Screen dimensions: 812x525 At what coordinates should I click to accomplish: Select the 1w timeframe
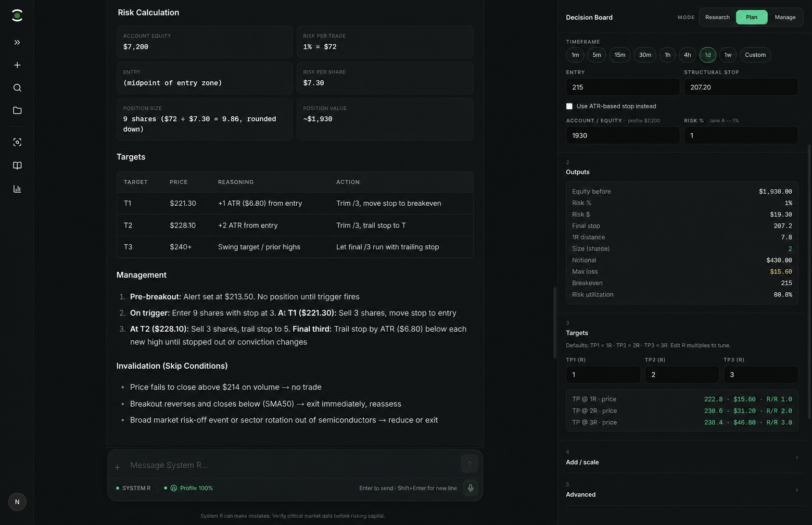coord(728,55)
